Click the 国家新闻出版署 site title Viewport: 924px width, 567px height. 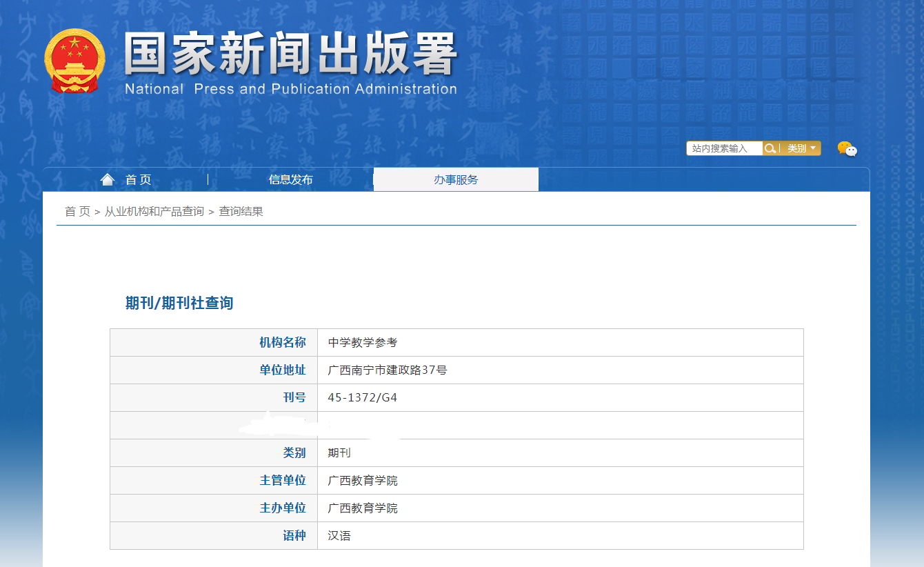point(290,55)
